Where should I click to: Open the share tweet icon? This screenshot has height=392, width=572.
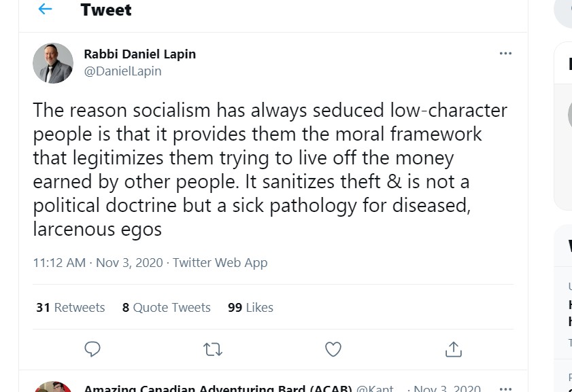pos(453,349)
